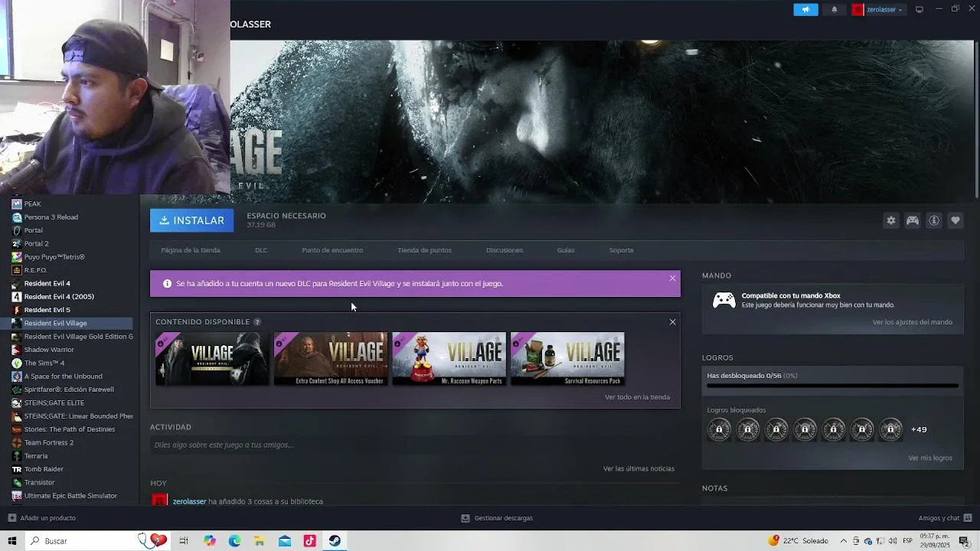Select STEINS;GATE ELITE in library
Viewport: 980px width, 551px height.
pyautogui.click(x=54, y=403)
